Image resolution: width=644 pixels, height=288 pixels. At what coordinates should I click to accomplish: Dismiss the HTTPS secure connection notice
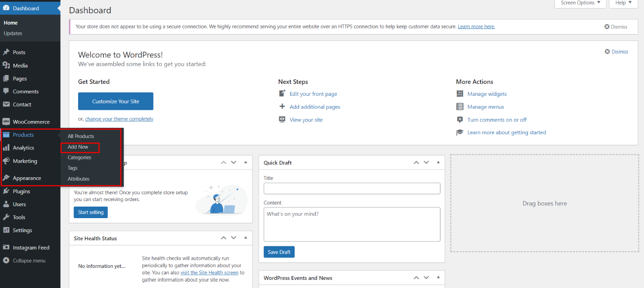616,27
